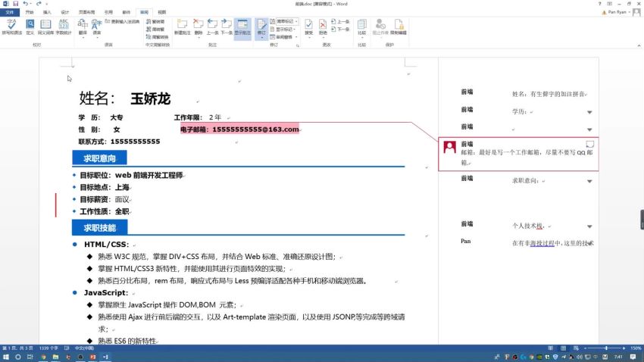Click zoom out minus button in status bar

point(585,348)
